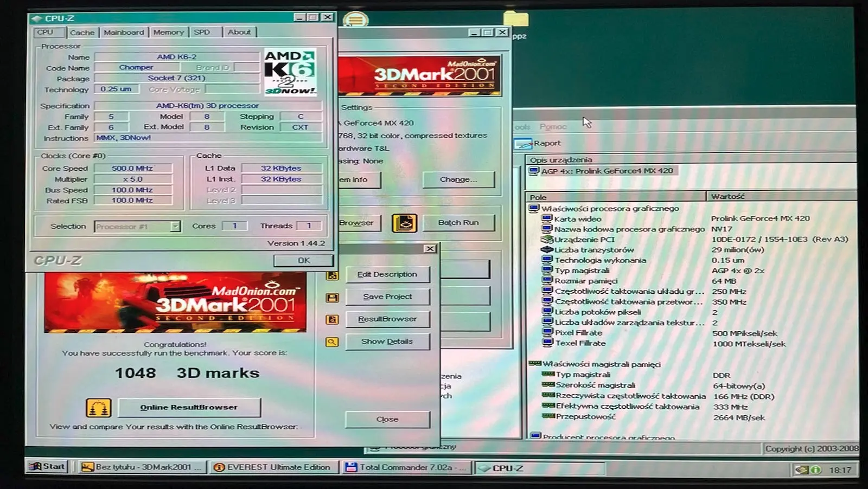Click the Batch Run button
The height and width of the screenshot is (489, 868).
pyautogui.click(x=458, y=223)
